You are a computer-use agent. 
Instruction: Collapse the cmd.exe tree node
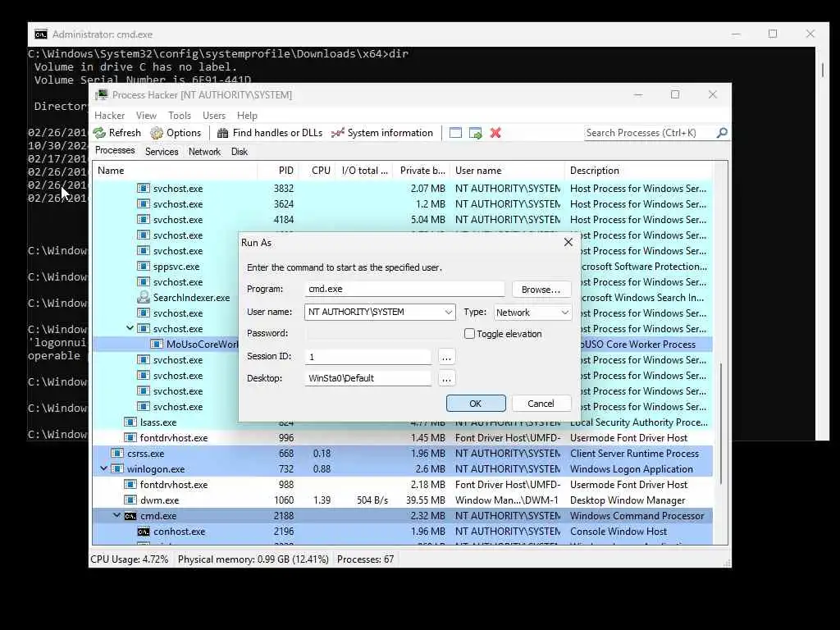click(x=116, y=515)
